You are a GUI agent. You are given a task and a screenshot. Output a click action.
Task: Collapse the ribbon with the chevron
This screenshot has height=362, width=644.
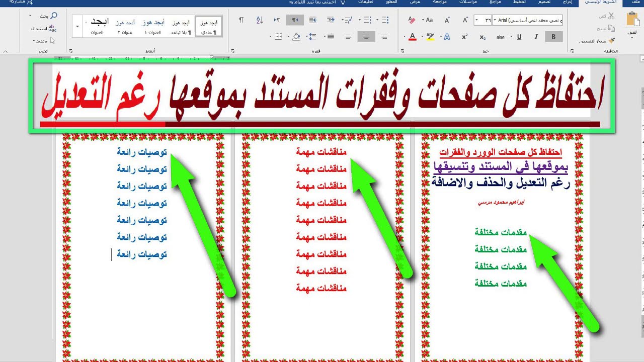6,51
